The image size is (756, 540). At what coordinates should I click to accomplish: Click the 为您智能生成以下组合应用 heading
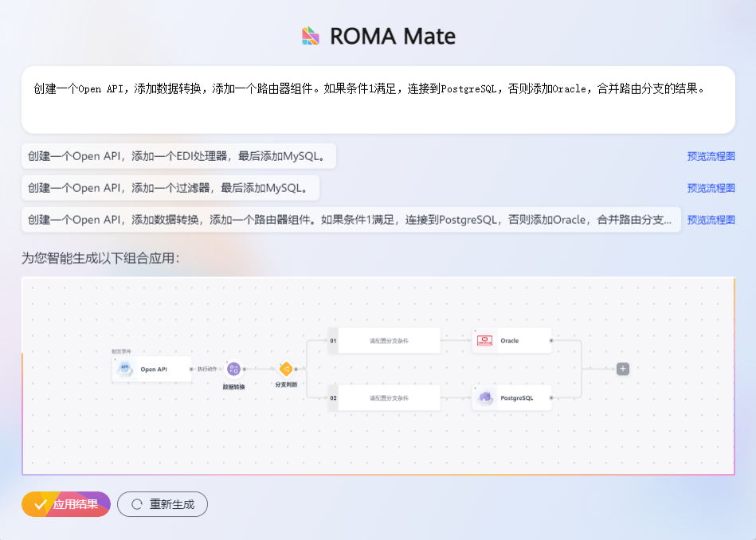(x=100, y=258)
